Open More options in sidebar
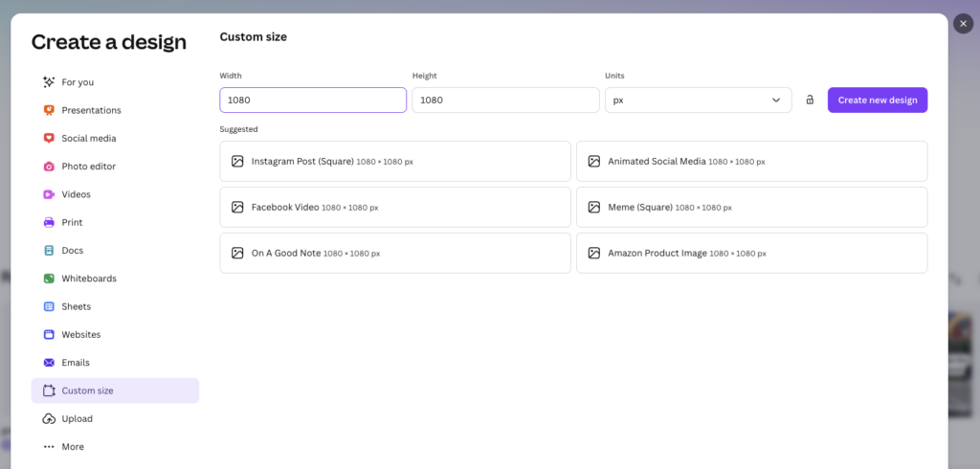 point(73,447)
